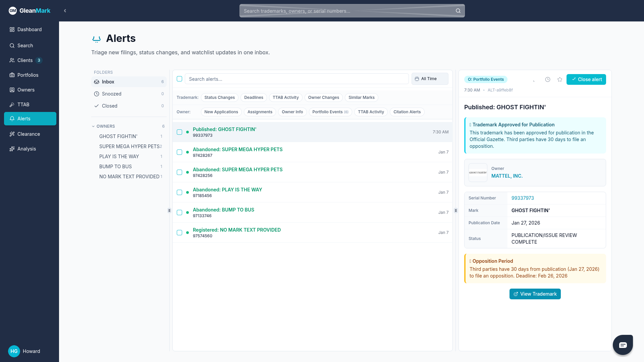The height and width of the screenshot is (362, 644).
Task: Select the Clearance shield icon
Action: 12,134
